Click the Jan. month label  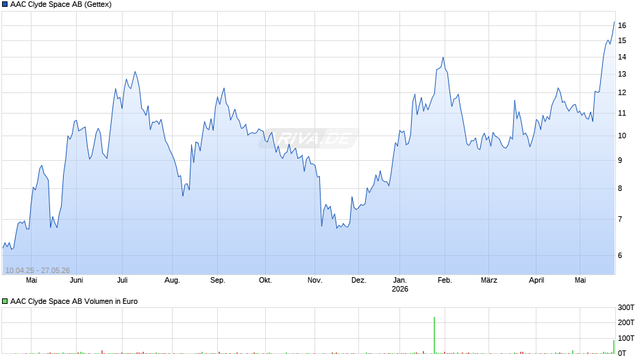(400, 281)
